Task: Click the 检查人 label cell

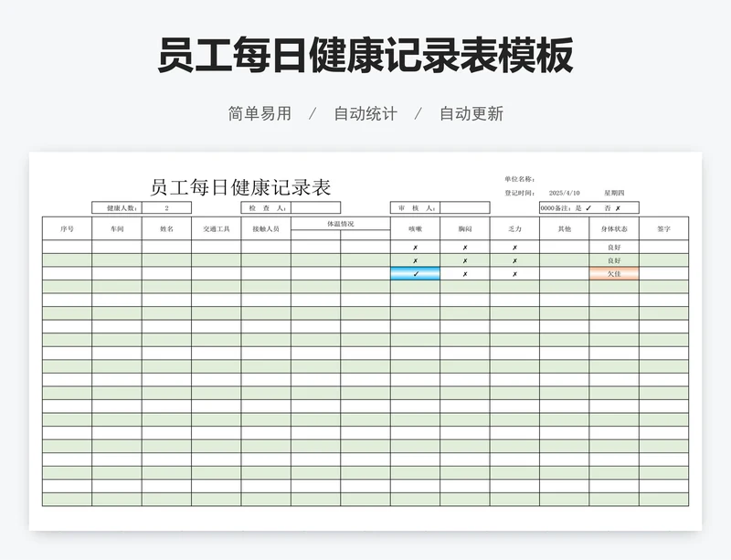Action: tap(266, 208)
